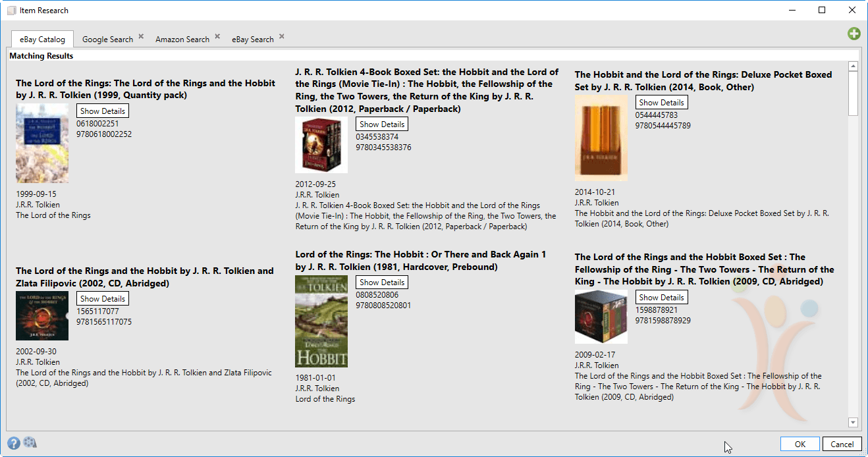The image size is (868, 457).
Task: Switch to the eBay Catalog tab
Action: [43, 39]
